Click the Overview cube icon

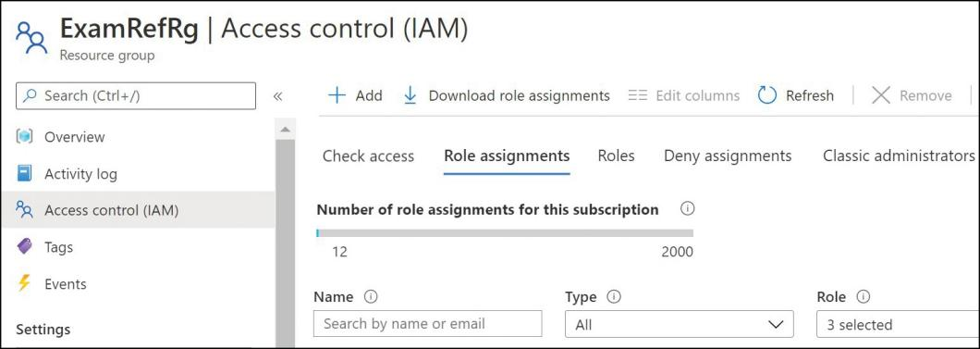tap(24, 136)
